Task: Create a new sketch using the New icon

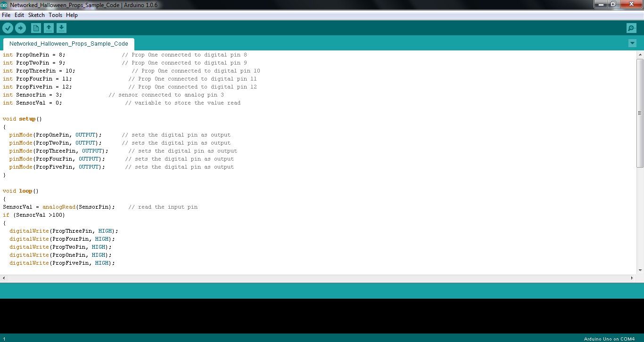Action: [x=36, y=28]
